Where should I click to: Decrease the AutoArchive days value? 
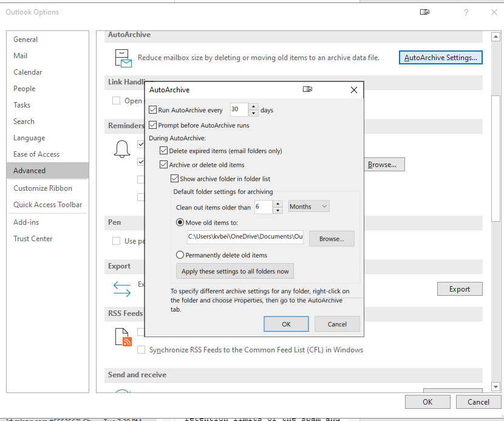tap(254, 113)
